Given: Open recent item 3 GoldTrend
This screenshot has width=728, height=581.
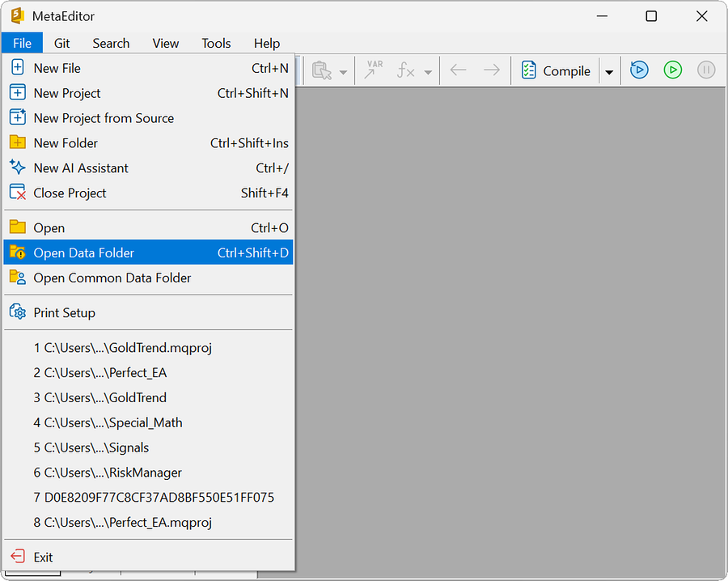Looking at the screenshot, I should point(149,397).
